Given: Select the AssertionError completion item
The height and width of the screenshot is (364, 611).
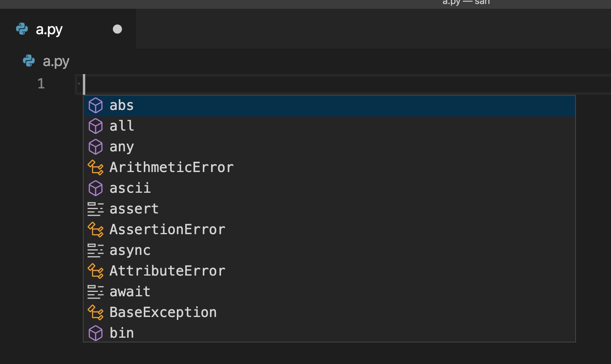Looking at the screenshot, I should [167, 229].
